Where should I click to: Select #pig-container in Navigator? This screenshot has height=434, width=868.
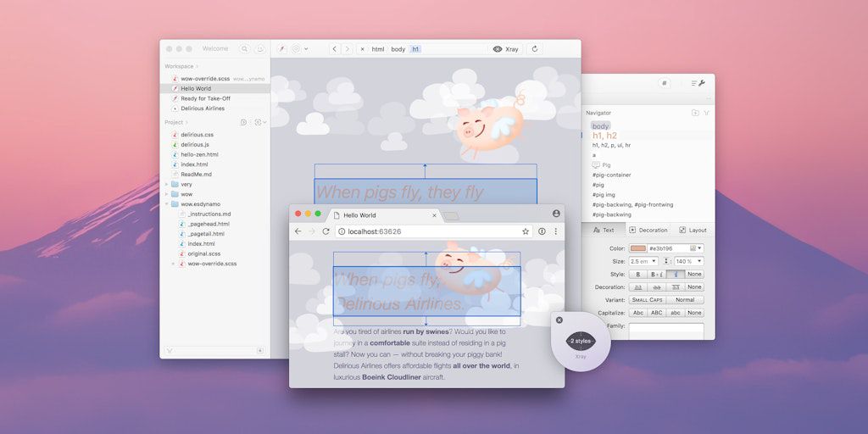click(x=611, y=175)
